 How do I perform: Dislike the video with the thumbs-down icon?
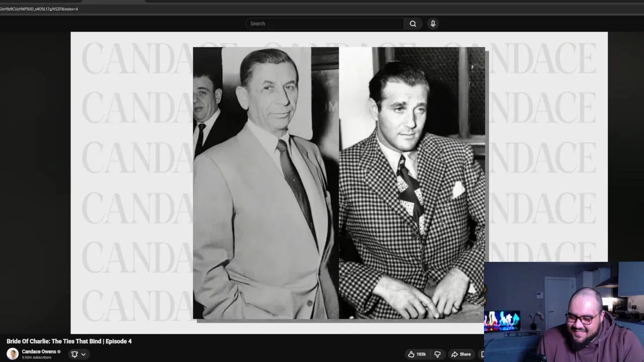[438, 354]
